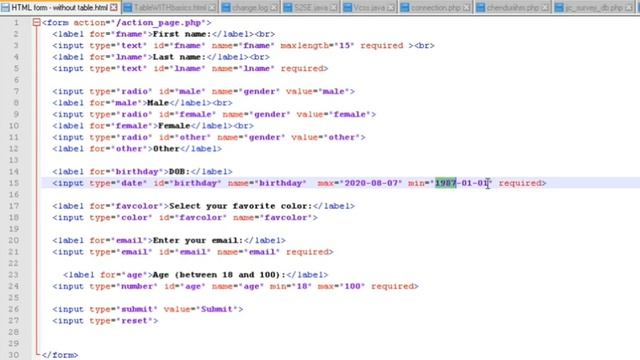Click the 'Enter your email:' label text
This screenshot has height=360, width=640.
click(x=198, y=240)
